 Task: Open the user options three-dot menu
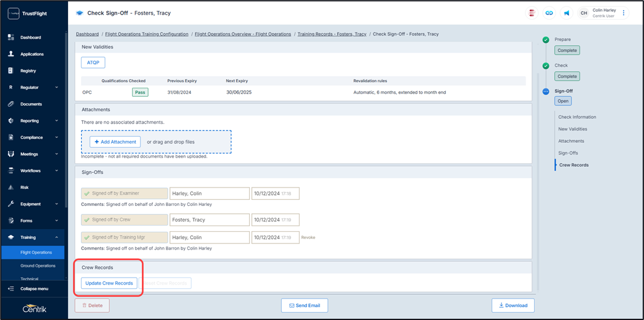(x=624, y=13)
